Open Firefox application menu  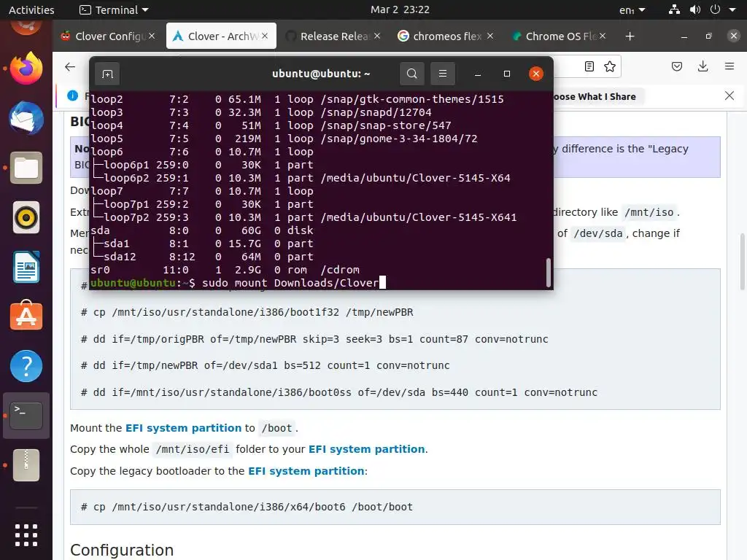[729, 66]
